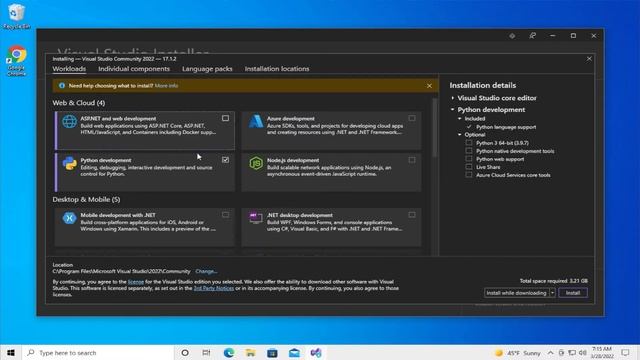The height and width of the screenshot is (360, 640).
Task: Select the Install while downloading option box
Action: point(517,293)
